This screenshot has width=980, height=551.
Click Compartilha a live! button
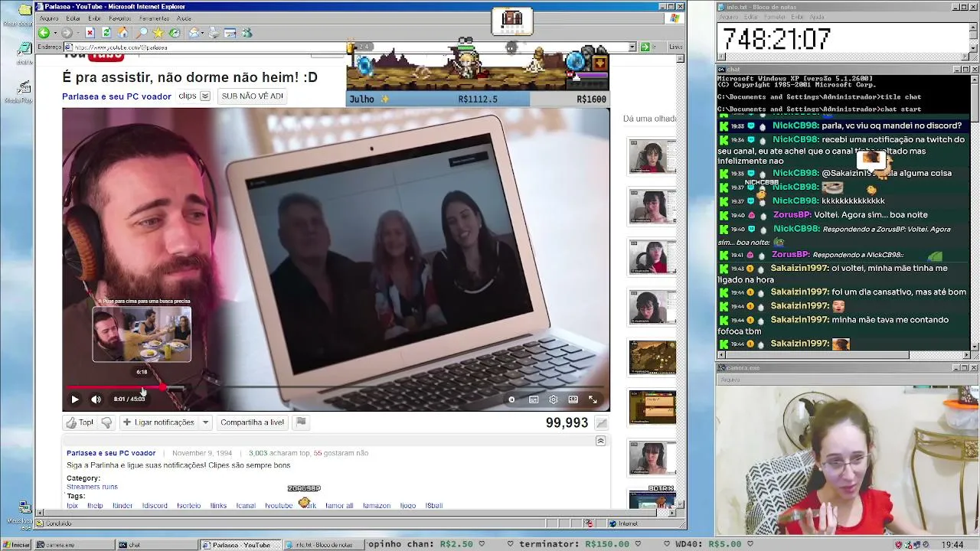pos(252,422)
